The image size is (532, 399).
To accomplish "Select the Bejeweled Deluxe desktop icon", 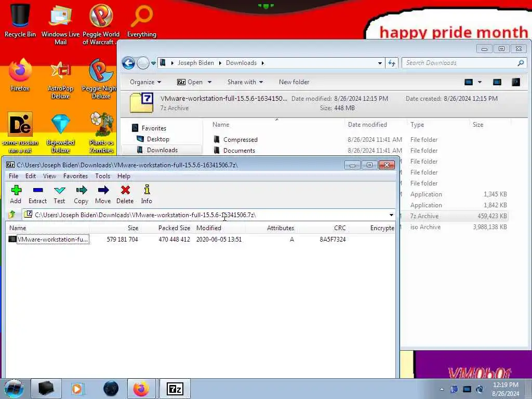I will click(x=60, y=133).
